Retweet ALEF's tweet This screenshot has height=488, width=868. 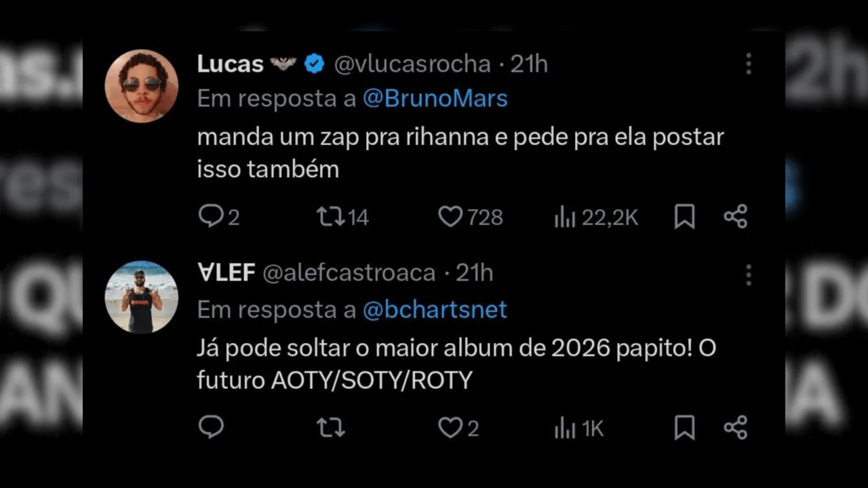coord(330,428)
